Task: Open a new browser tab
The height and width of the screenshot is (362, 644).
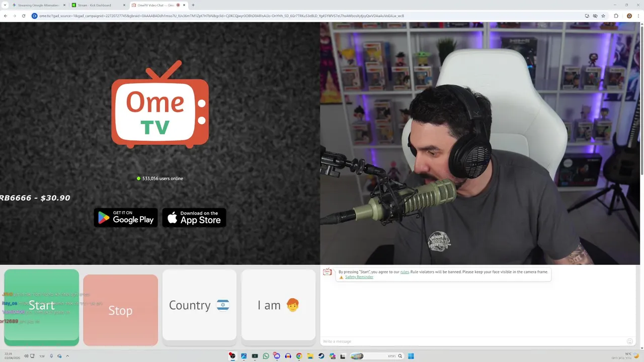Action: point(193,5)
